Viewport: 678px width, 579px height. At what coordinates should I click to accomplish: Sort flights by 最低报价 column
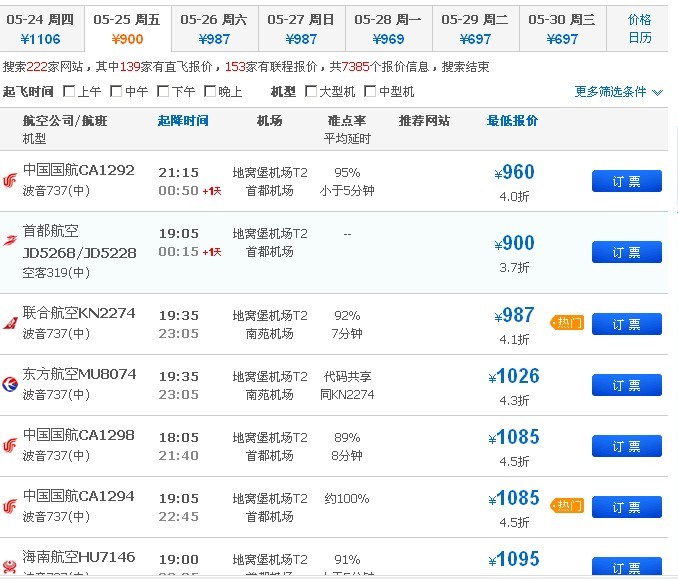pos(512,121)
